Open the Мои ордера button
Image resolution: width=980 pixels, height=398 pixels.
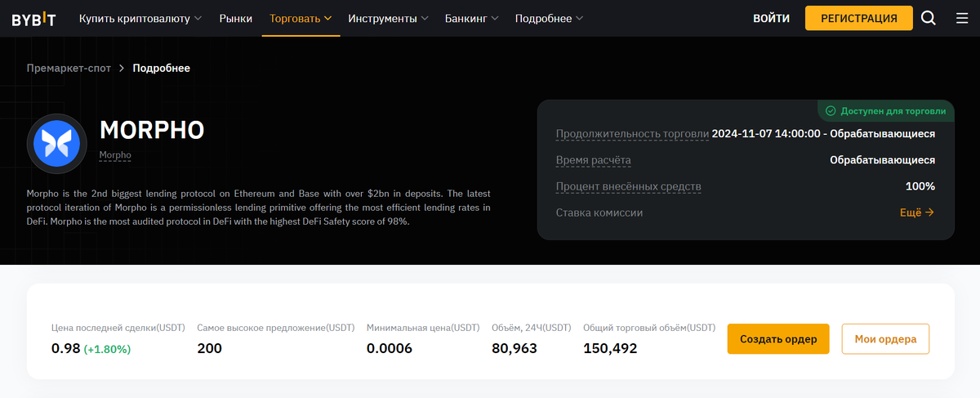tap(885, 339)
